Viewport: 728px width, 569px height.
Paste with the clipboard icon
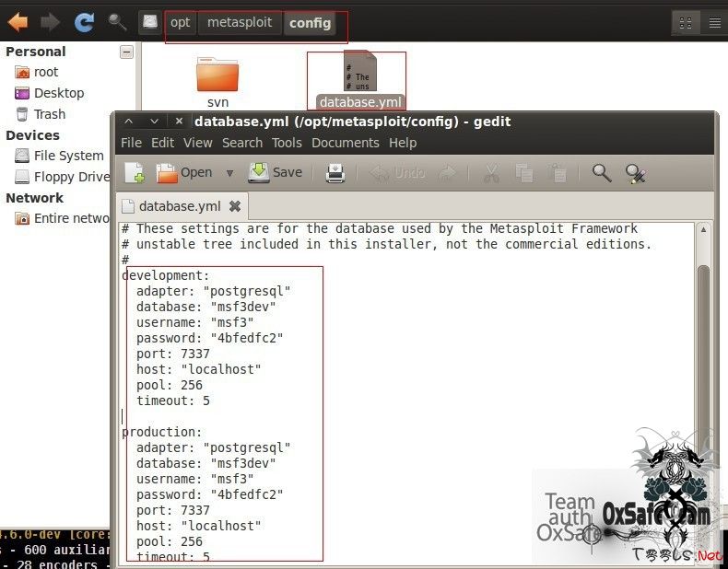(x=557, y=173)
